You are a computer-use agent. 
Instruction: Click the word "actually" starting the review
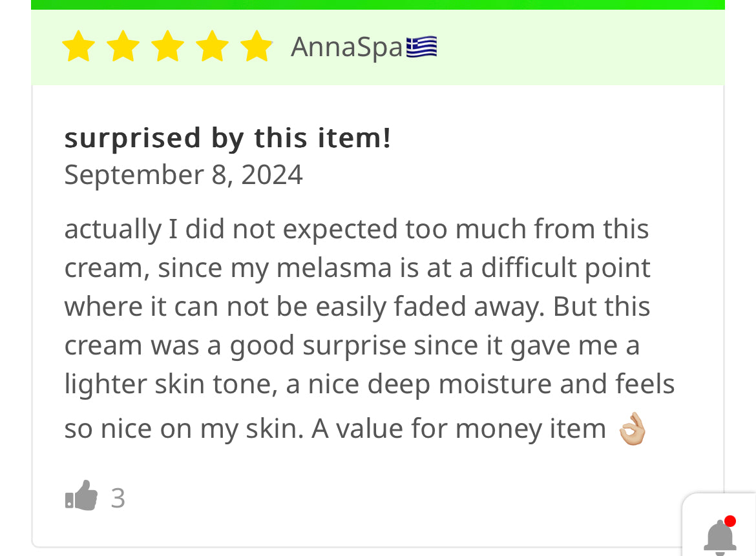(x=112, y=229)
